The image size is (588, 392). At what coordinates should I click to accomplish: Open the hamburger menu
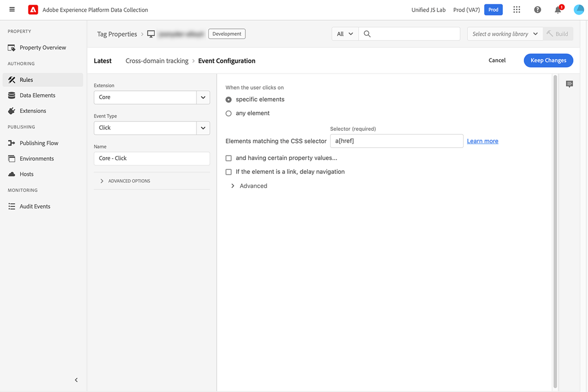[12, 9]
